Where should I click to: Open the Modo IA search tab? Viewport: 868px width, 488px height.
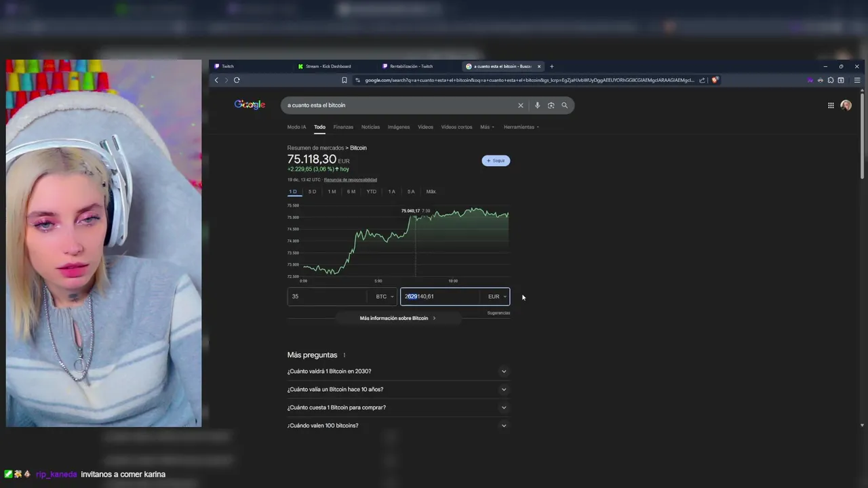296,127
